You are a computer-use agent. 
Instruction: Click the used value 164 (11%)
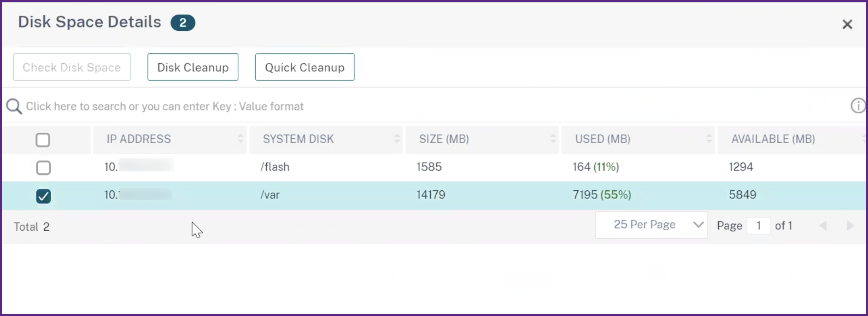(596, 167)
